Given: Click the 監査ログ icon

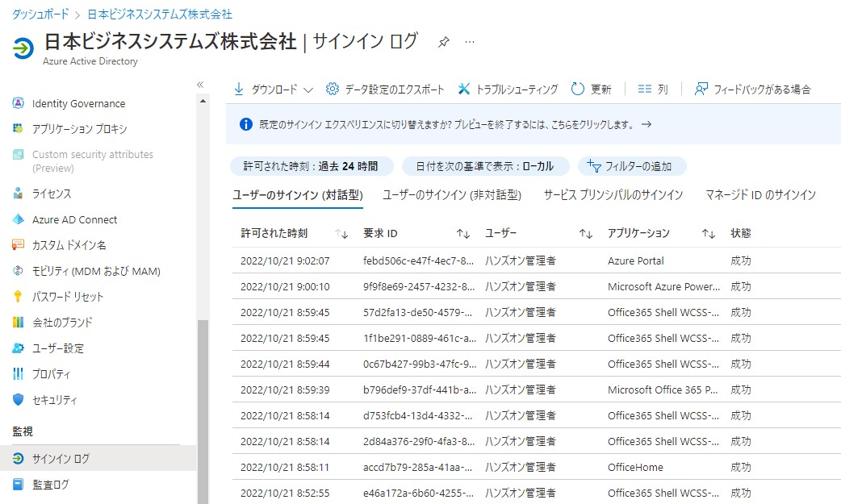Looking at the screenshot, I should coord(19,484).
